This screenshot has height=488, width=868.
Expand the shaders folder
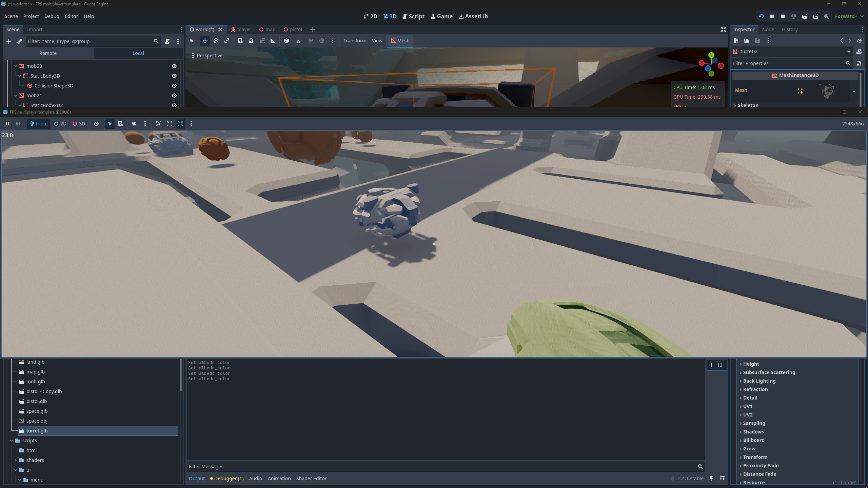(16, 460)
